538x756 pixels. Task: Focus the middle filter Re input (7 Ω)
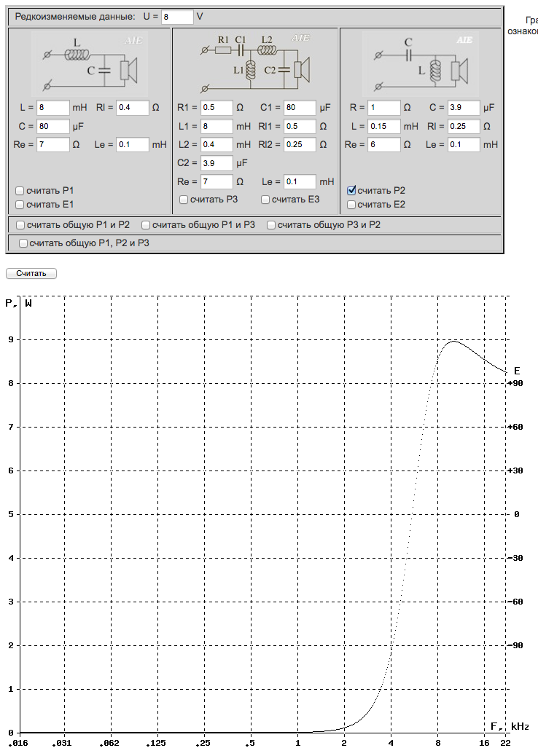coord(217,182)
